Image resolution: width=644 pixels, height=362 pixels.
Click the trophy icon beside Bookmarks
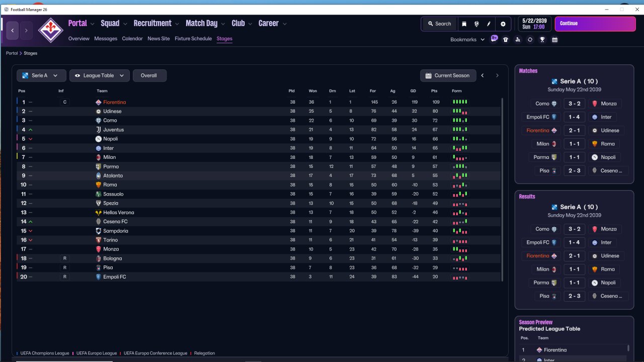(x=542, y=40)
